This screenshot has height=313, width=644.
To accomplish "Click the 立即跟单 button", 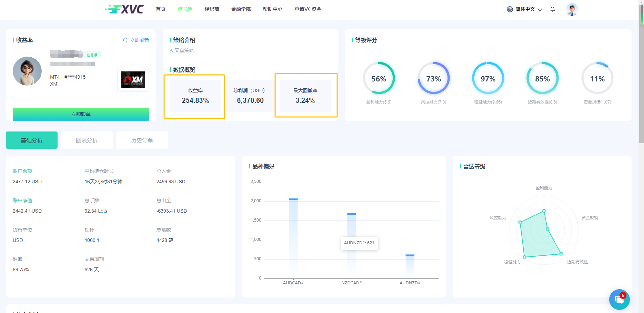I will click(x=81, y=114).
